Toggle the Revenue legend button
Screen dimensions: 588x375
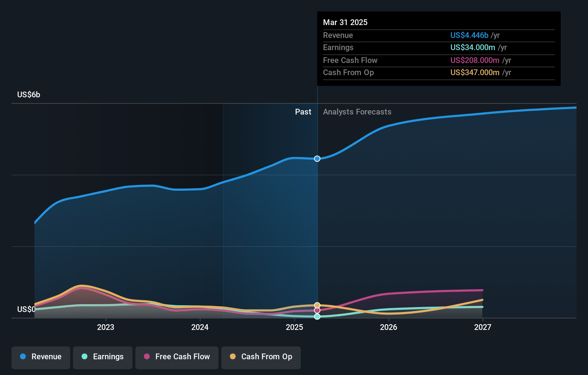41,357
